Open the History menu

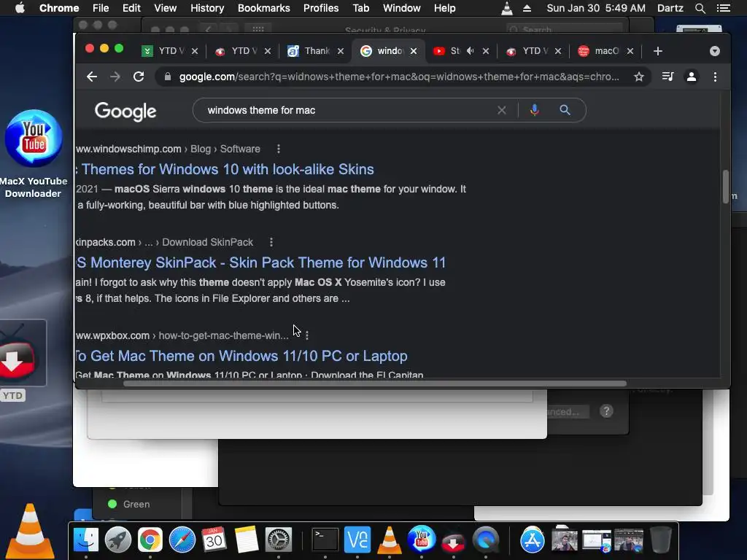(x=207, y=8)
